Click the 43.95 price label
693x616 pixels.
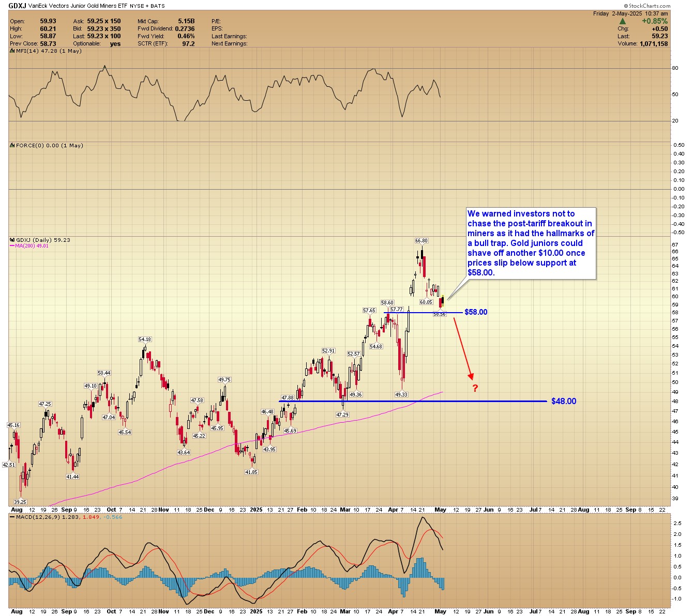(269, 450)
